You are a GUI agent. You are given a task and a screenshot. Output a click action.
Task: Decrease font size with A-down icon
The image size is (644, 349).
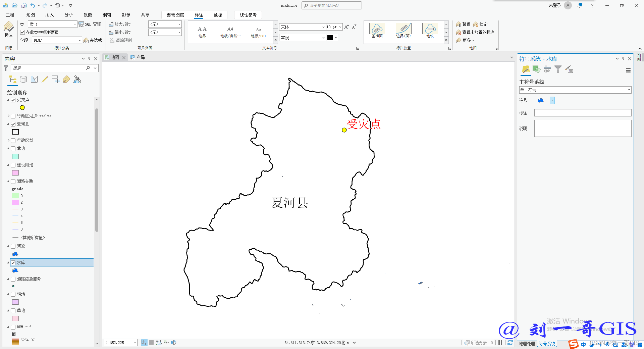[354, 27]
